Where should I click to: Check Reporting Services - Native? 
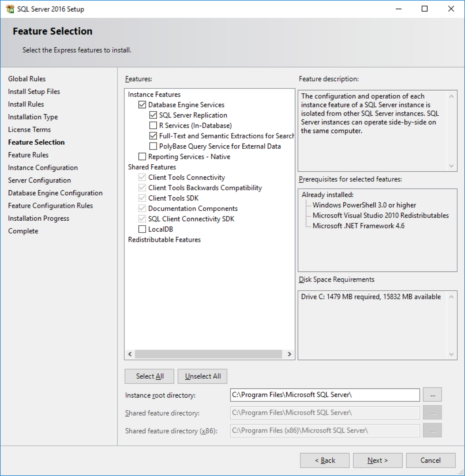[x=142, y=156]
